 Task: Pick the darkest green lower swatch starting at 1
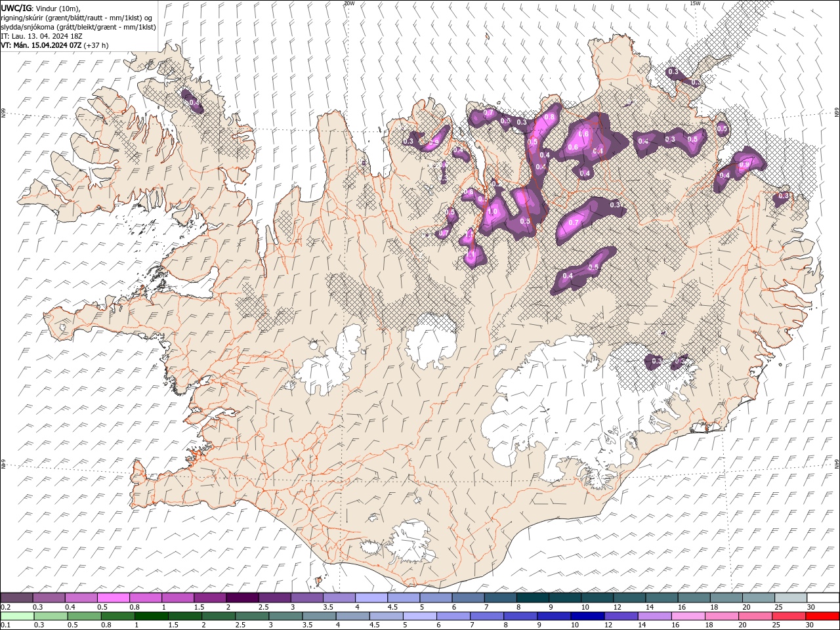(151, 616)
